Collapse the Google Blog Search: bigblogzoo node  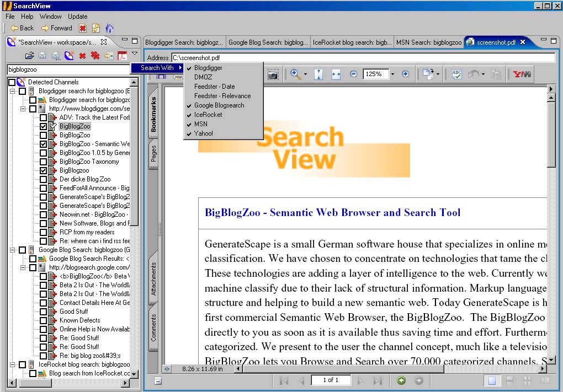pos(12,250)
